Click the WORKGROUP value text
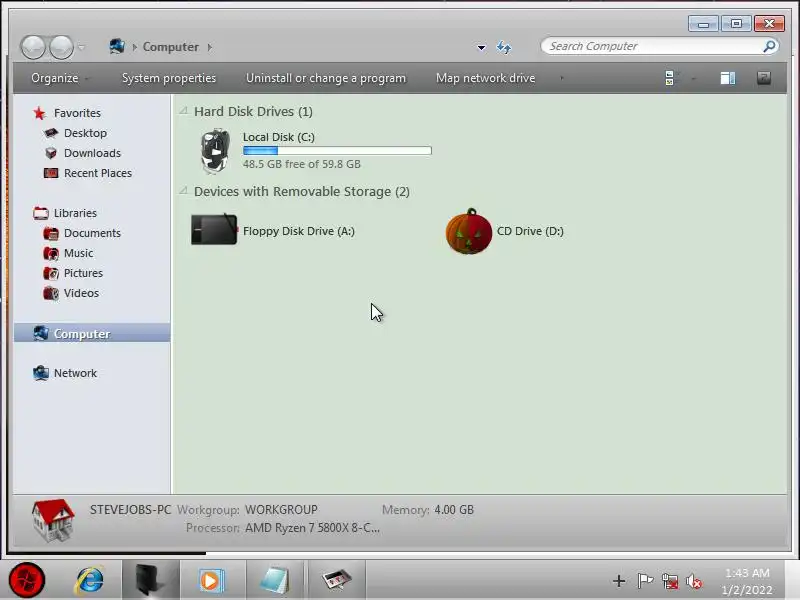Viewport: 800px width, 600px height. click(281, 510)
